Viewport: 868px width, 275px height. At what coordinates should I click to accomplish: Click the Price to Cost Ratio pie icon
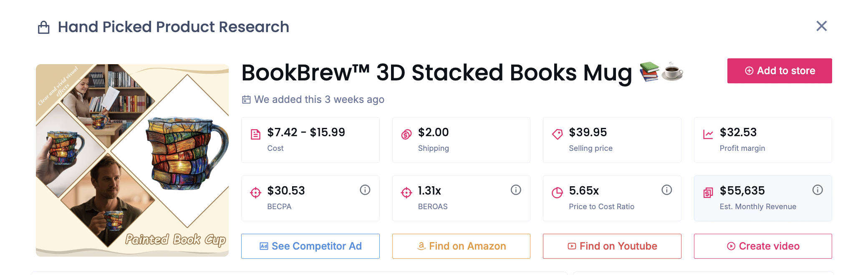click(557, 192)
